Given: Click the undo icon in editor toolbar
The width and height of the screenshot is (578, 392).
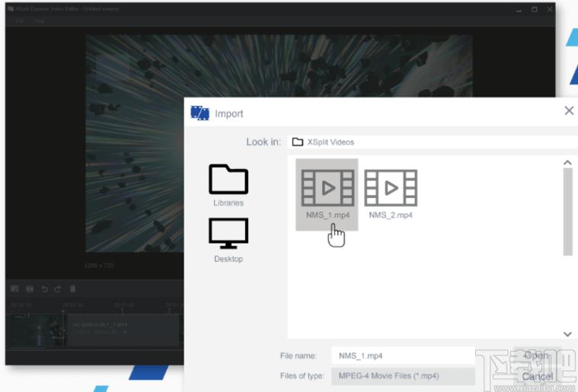Looking at the screenshot, I should [44, 288].
